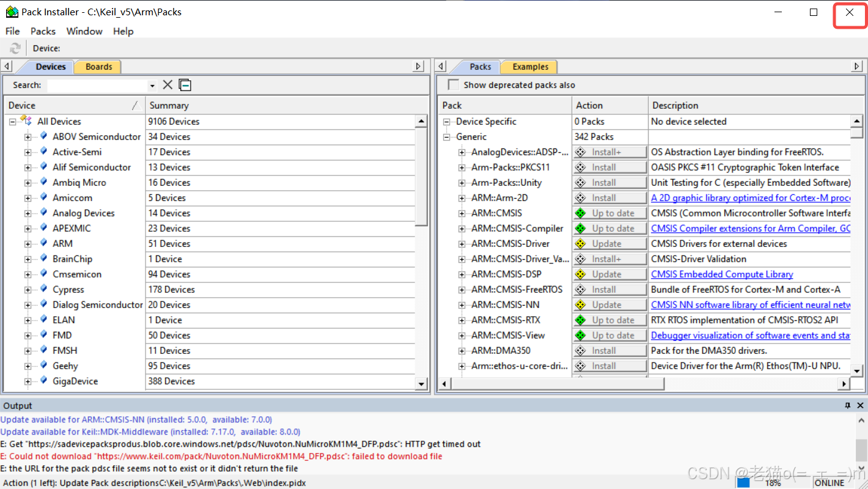Select the Geehy row in devices
868x489 pixels.
tap(210, 366)
